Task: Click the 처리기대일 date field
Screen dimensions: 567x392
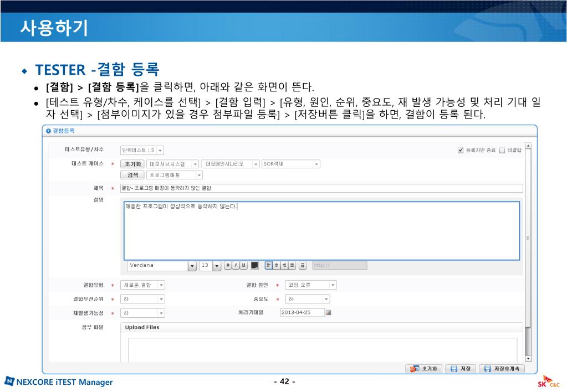Action: pos(302,312)
